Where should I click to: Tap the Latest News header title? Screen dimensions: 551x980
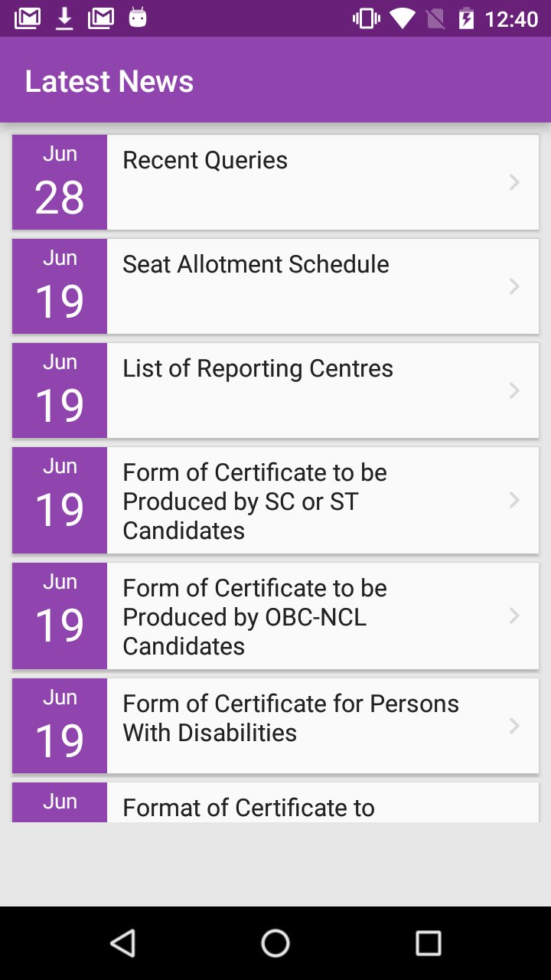pos(109,81)
